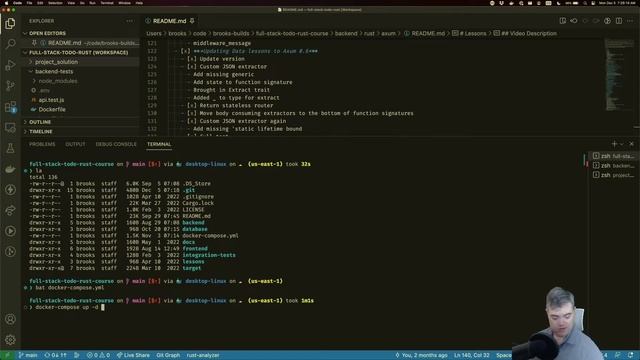Click the pin icon on README.md tab

click(x=192, y=21)
